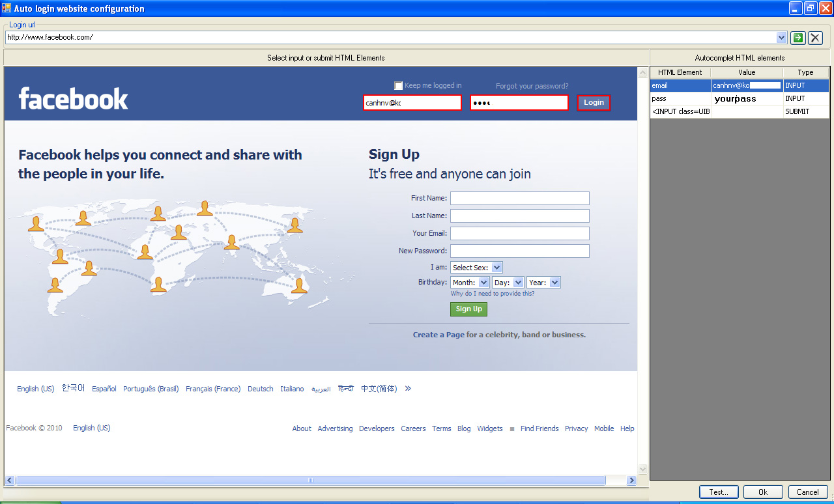The height and width of the screenshot is (504, 834).
Task: Click the New Password field
Action: [520, 251]
